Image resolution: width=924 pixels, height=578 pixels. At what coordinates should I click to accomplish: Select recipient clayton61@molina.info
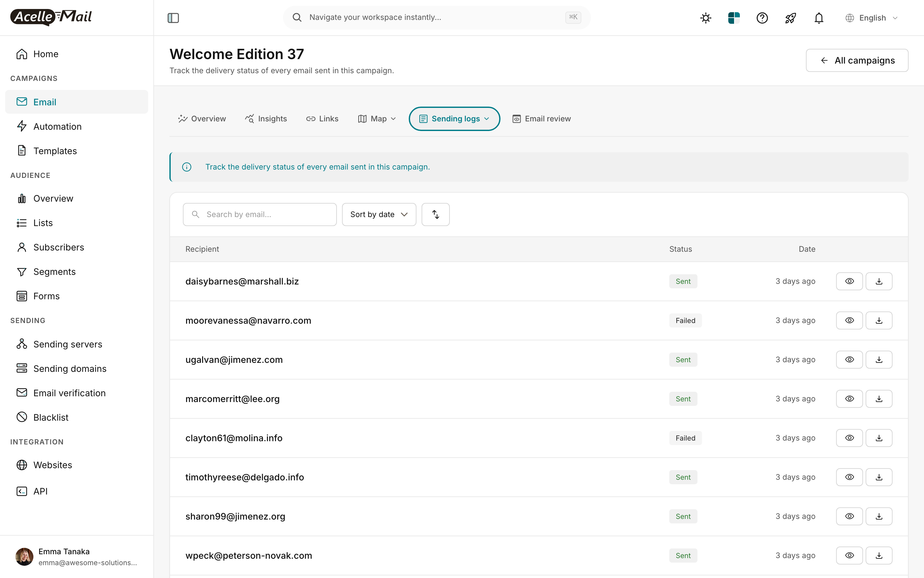click(234, 438)
